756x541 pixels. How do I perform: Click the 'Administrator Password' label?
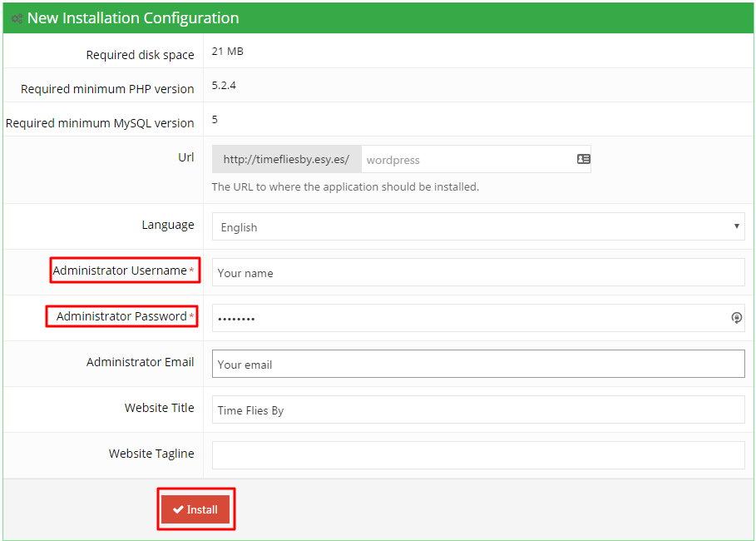tap(121, 316)
